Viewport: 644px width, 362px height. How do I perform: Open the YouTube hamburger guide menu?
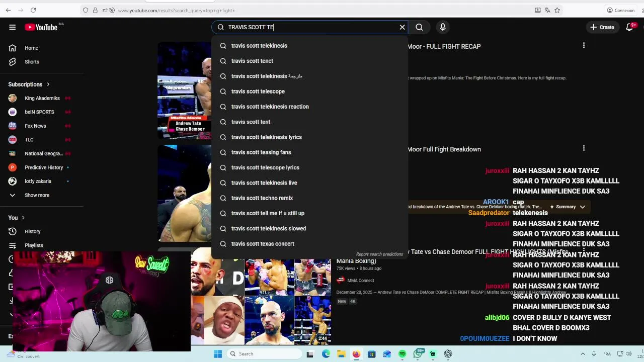pyautogui.click(x=12, y=27)
